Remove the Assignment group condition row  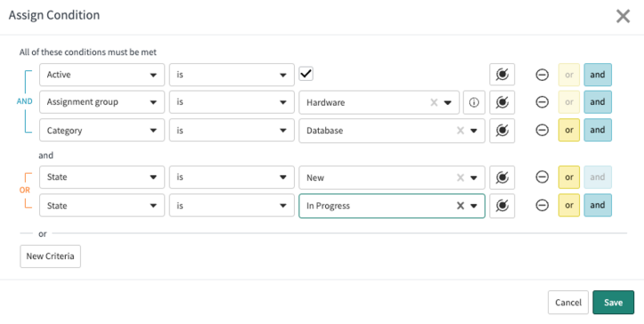coord(542,101)
